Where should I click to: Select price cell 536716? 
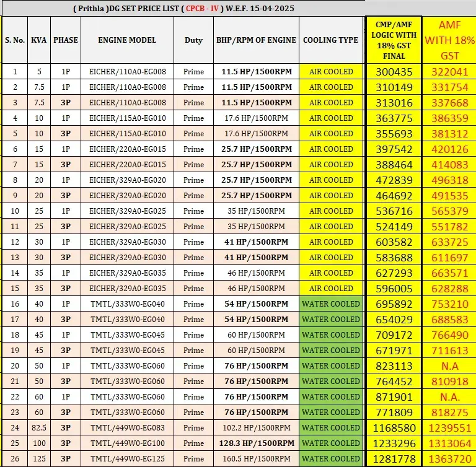pos(394,211)
